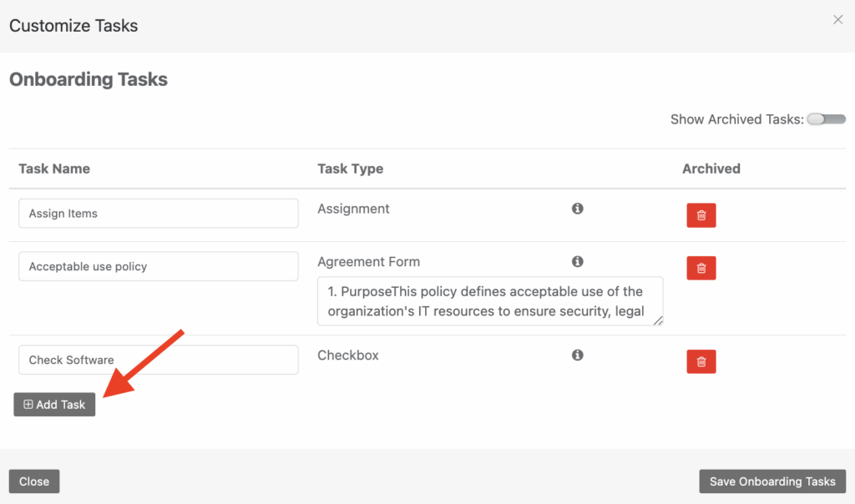Click Save Onboarding Tasks
The width and height of the screenshot is (855, 504).
click(x=772, y=481)
